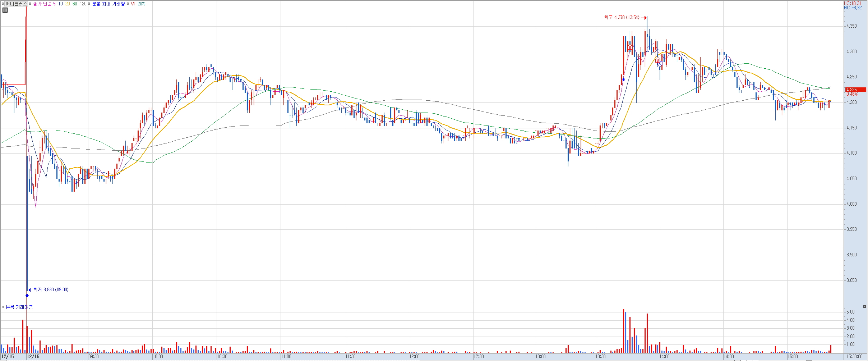Click the 애니플러스 stock name button
Viewport: 868px width, 361px height.
point(16,4)
